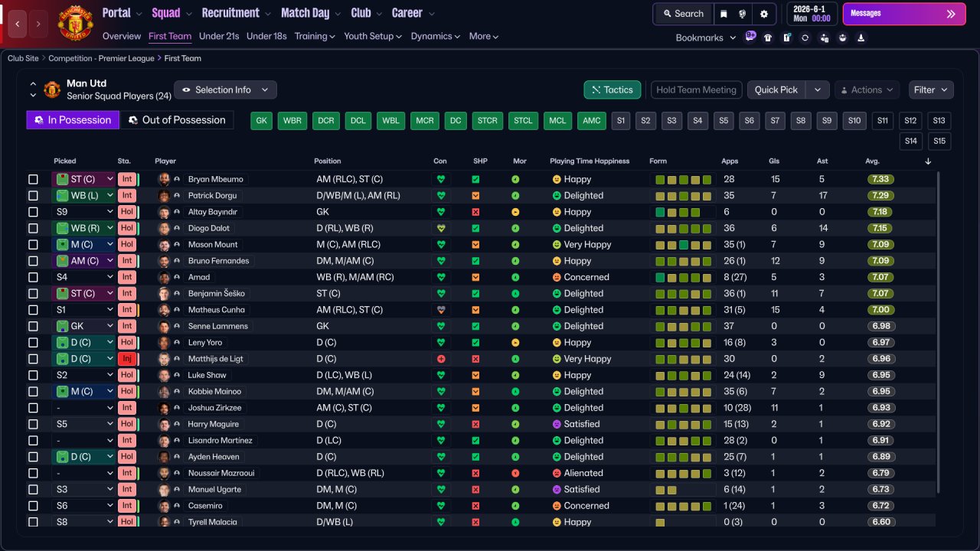Click Altay Bayındır's red match sharpness icon
The width and height of the screenshot is (980, 551).
point(475,212)
